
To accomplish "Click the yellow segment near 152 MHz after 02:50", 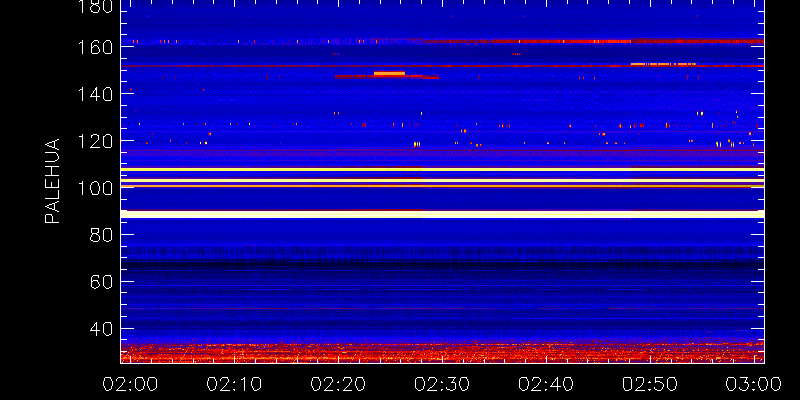I will point(664,64).
